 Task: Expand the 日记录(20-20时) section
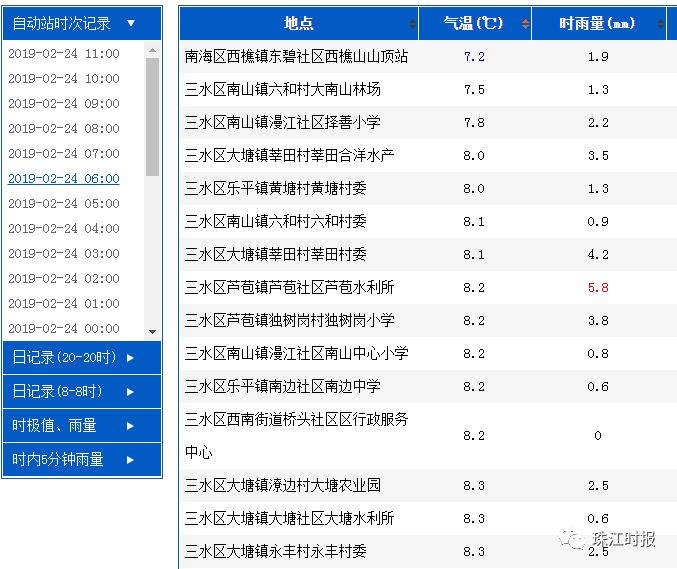tap(82, 357)
